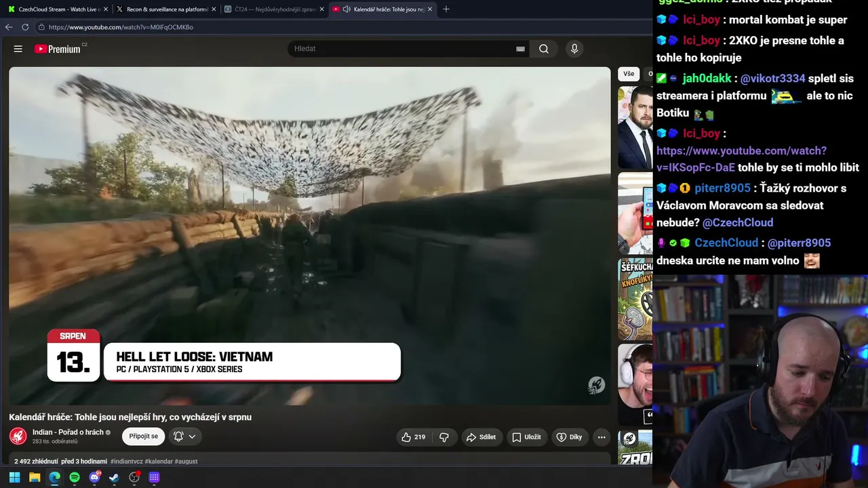Open Ici_boy's YouTube link in chat

(741, 159)
